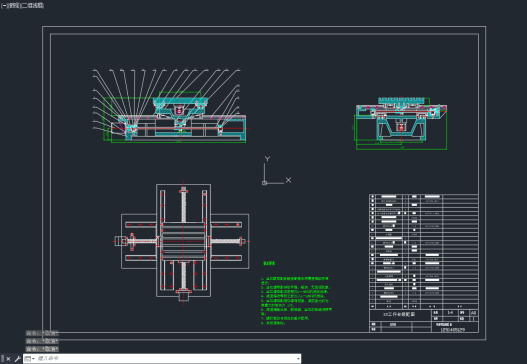Open command line customize wrench menu
The image size is (527, 364).
coord(17,359)
